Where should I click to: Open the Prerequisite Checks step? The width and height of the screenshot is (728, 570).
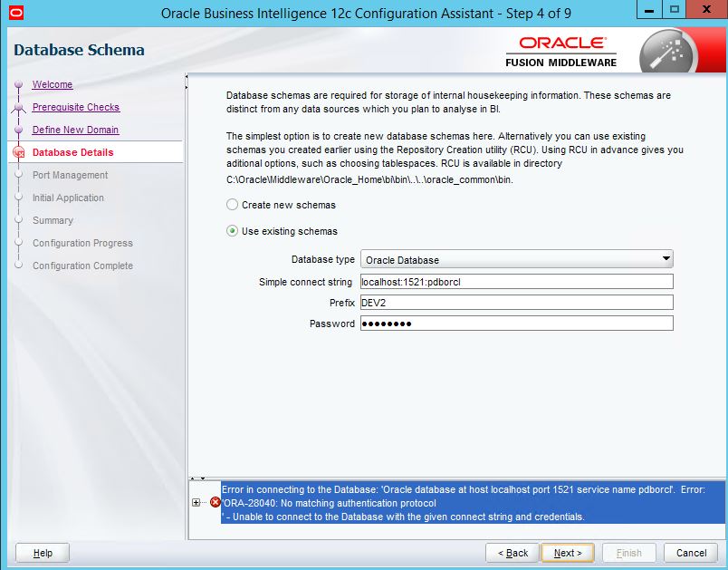coord(76,108)
